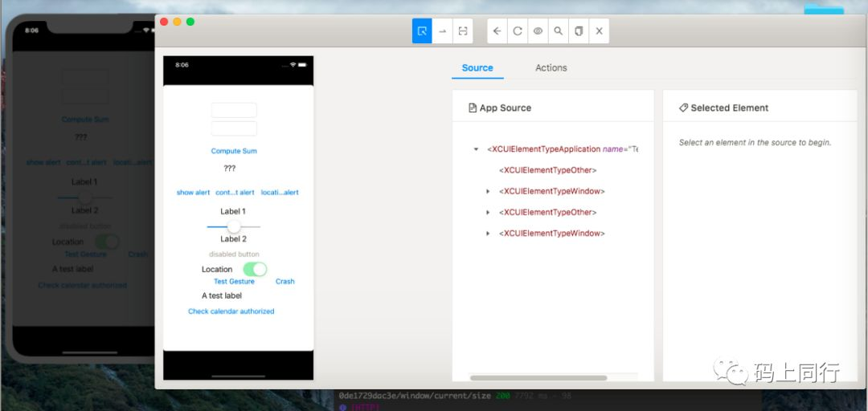Expand the first XCUIElementTypeWindow node
Image resolution: width=868 pixels, height=411 pixels.
point(488,192)
